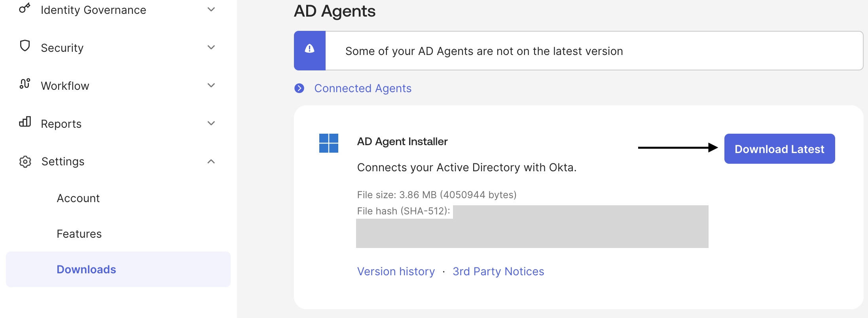Click the warning alert icon in banner
868x318 pixels.
pyautogui.click(x=310, y=49)
